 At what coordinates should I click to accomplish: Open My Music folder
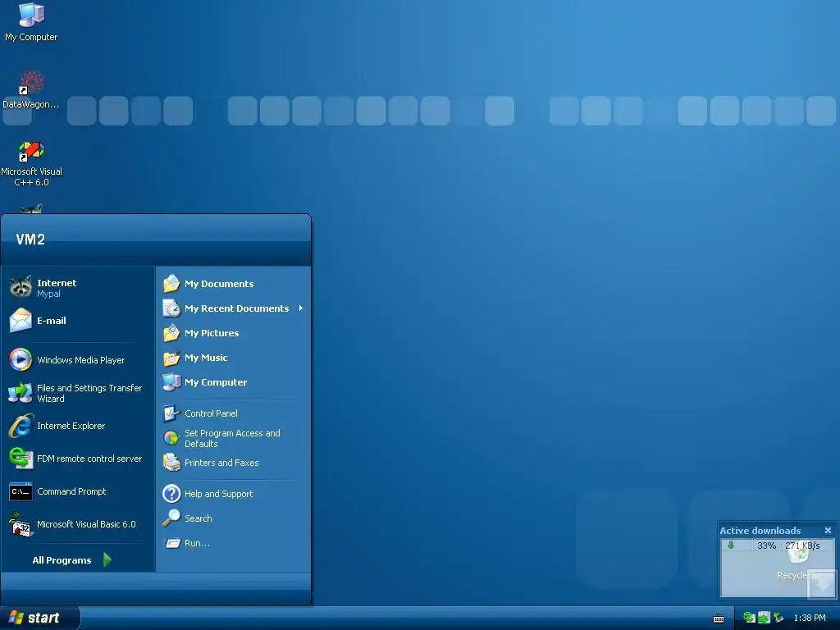coord(234,358)
